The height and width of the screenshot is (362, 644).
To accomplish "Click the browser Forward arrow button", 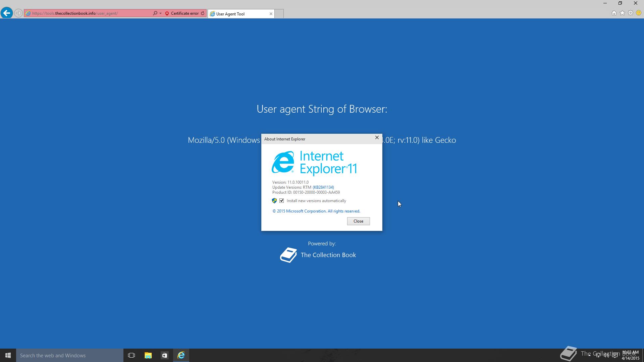I will click(18, 13).
